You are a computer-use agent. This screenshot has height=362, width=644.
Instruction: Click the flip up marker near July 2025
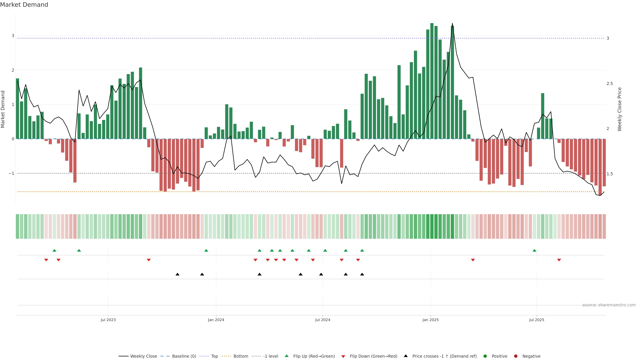(x=534, y=250)
